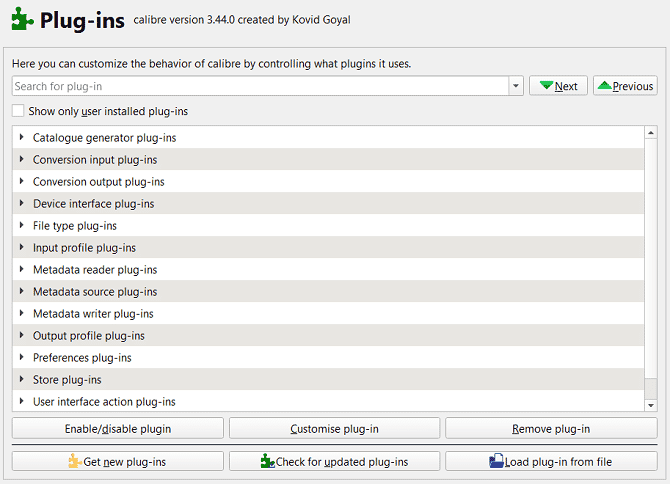Focus the Search for plug-in field
Image resolution: width=670 pixels, height=484 pixels.
pos(260,86)
